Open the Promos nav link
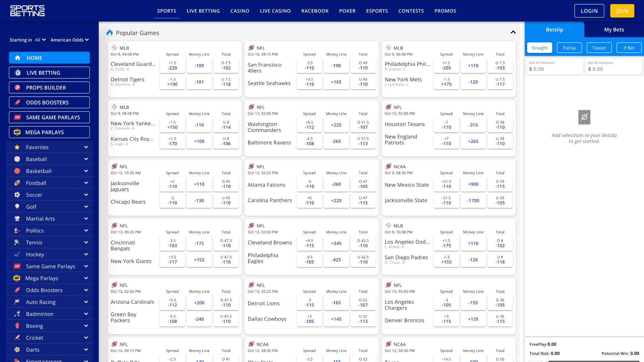Viewport: 644px width, 362px height. click(445, 11)
